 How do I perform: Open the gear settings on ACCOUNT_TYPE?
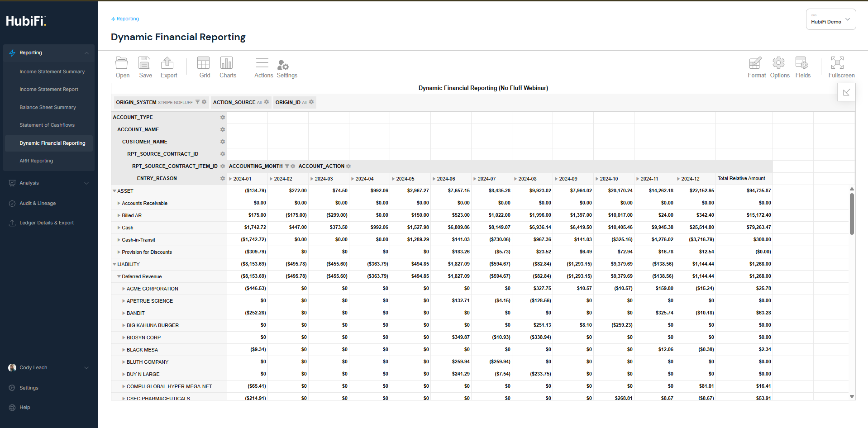pyautogui.click(x=222, y=117)
